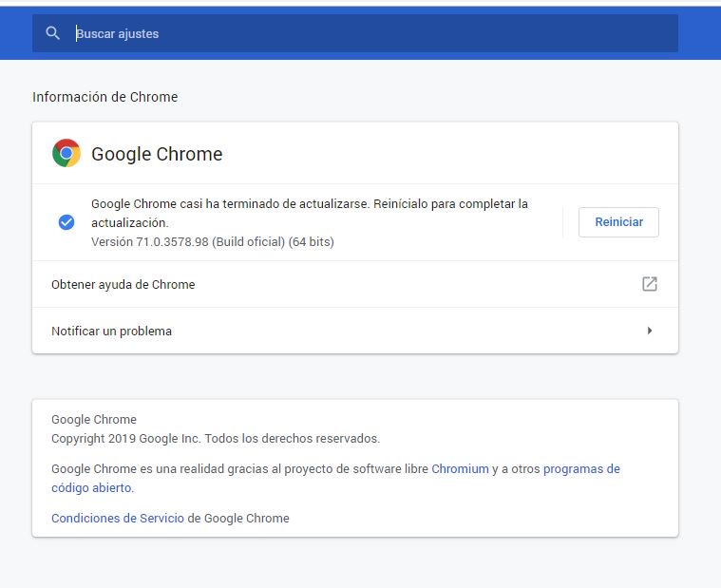Click the Reiniciar button
The image size is (721, 588).
(x=618, y=222)
